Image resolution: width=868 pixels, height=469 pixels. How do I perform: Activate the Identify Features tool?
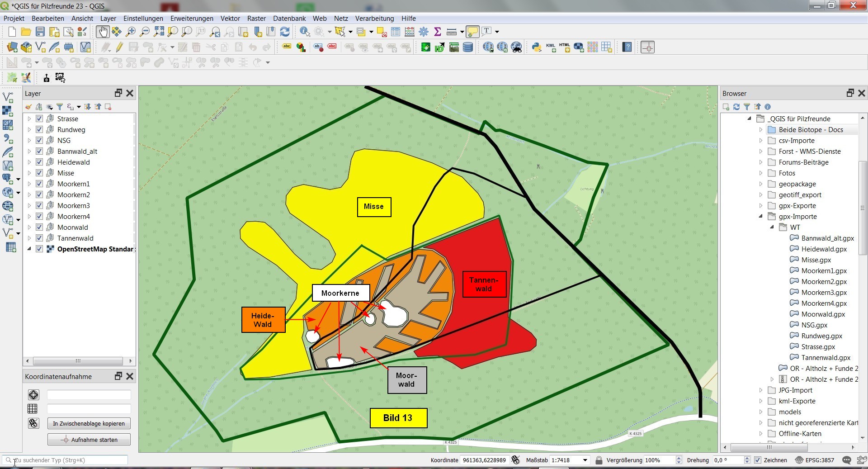305,32
